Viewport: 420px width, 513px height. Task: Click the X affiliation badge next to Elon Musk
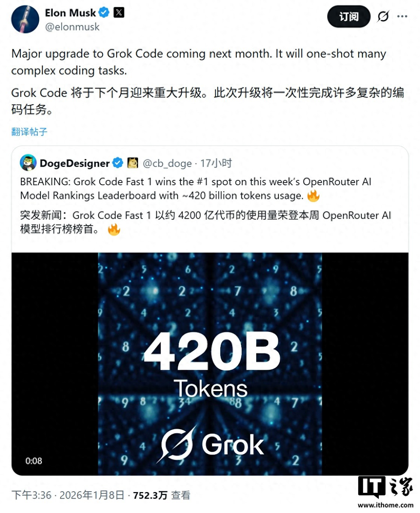(x=119, y=13)
